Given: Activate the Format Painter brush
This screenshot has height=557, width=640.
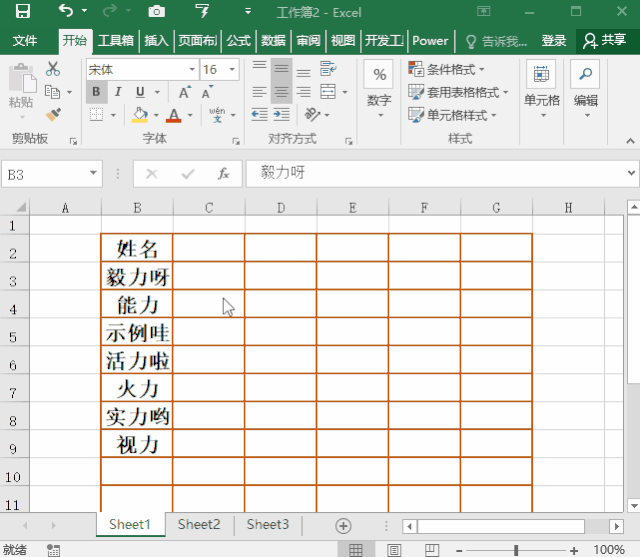Looking at the screenshot, I should pyautogui.click(x=53, y=115).
